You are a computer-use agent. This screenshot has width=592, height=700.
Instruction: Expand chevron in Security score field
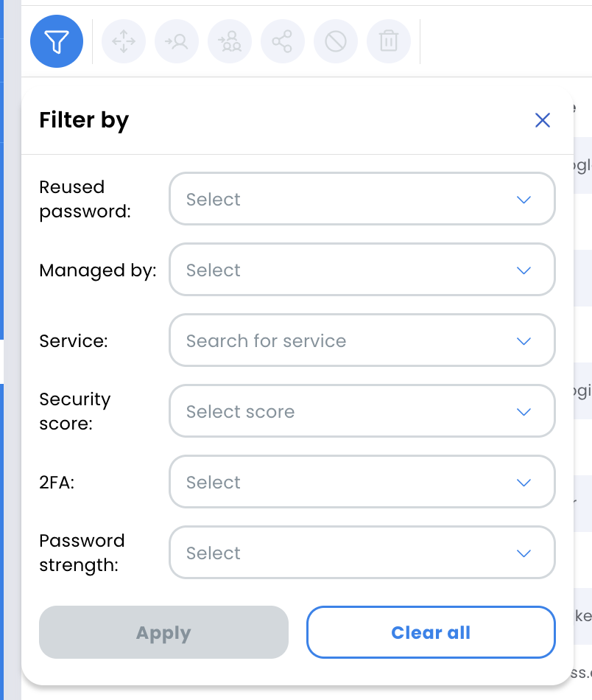point(524,412)
